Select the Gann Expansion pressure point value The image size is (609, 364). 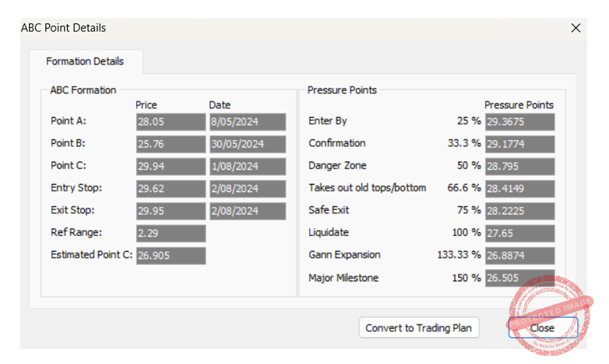[519, 255]
